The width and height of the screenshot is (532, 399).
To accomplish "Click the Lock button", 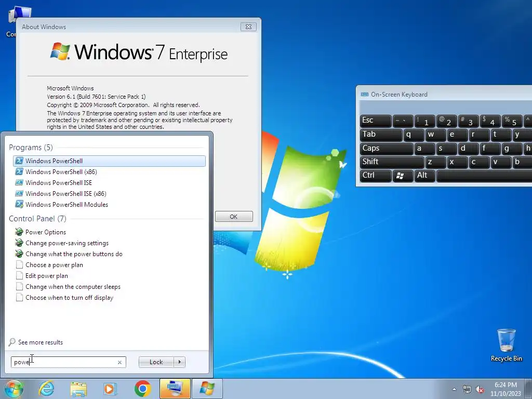I will pyautogui.click(x=156, y=362).
